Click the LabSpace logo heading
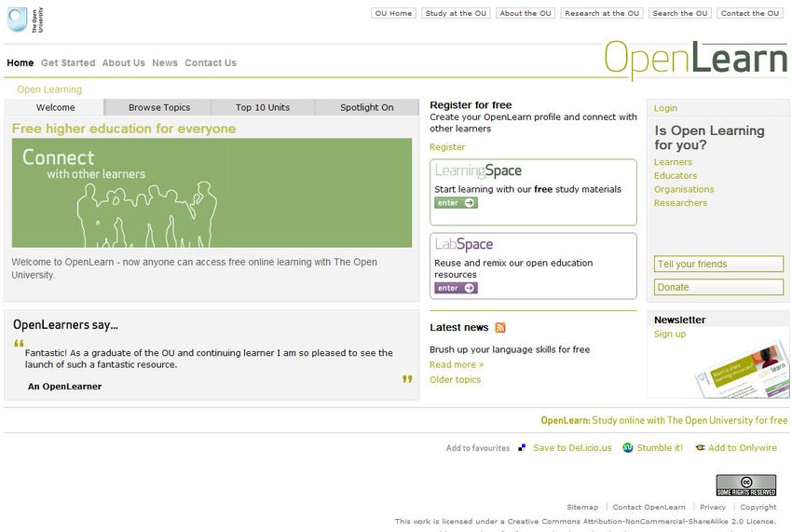792x532 pixels. (x=464, y=244)
